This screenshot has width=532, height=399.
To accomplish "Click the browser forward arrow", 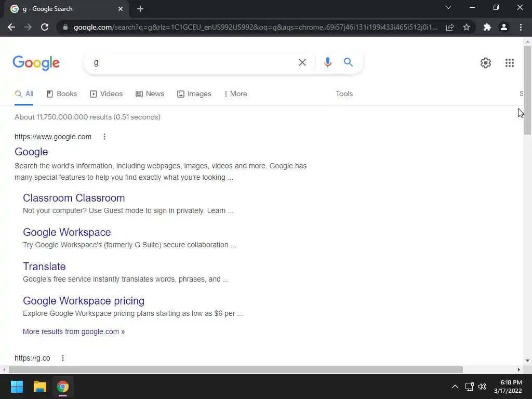I will (28, 27).
